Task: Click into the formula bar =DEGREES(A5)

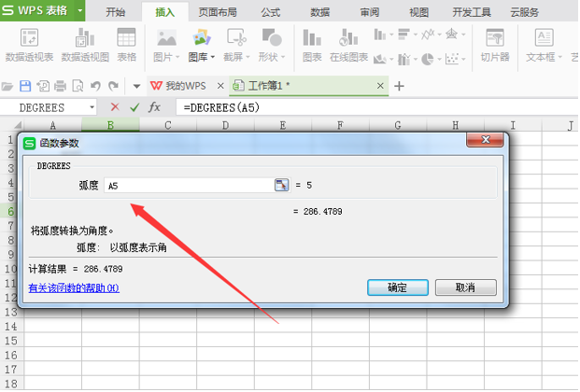Action: [376, 107]
